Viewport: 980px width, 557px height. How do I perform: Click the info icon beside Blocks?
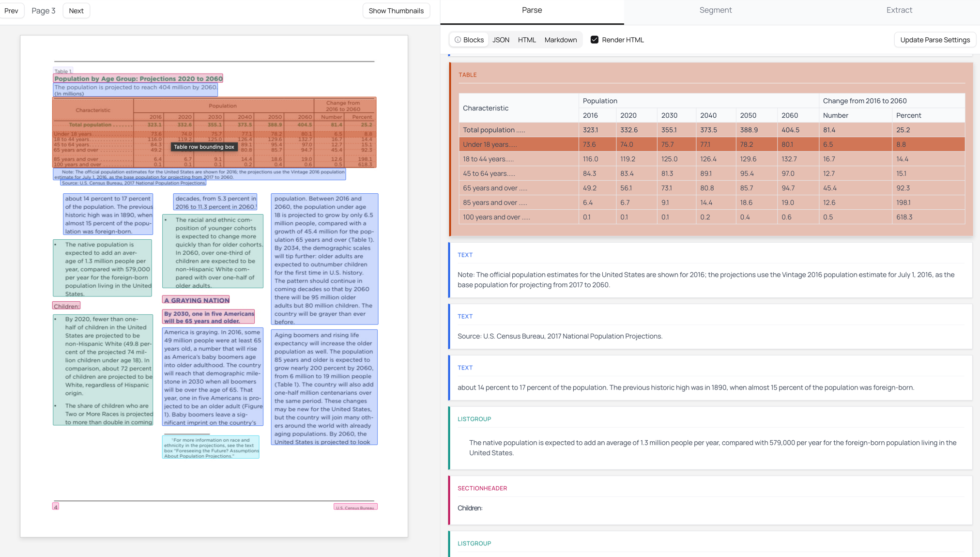point(458,40)
